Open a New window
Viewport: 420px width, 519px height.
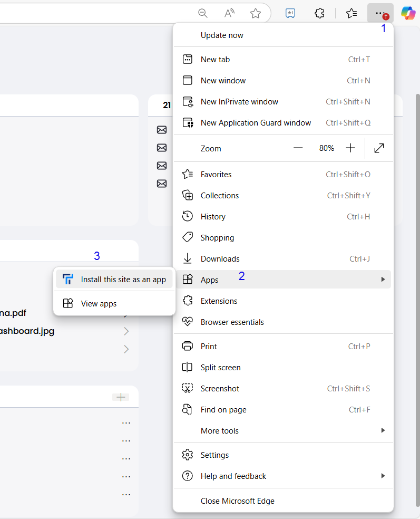(283, 81)
